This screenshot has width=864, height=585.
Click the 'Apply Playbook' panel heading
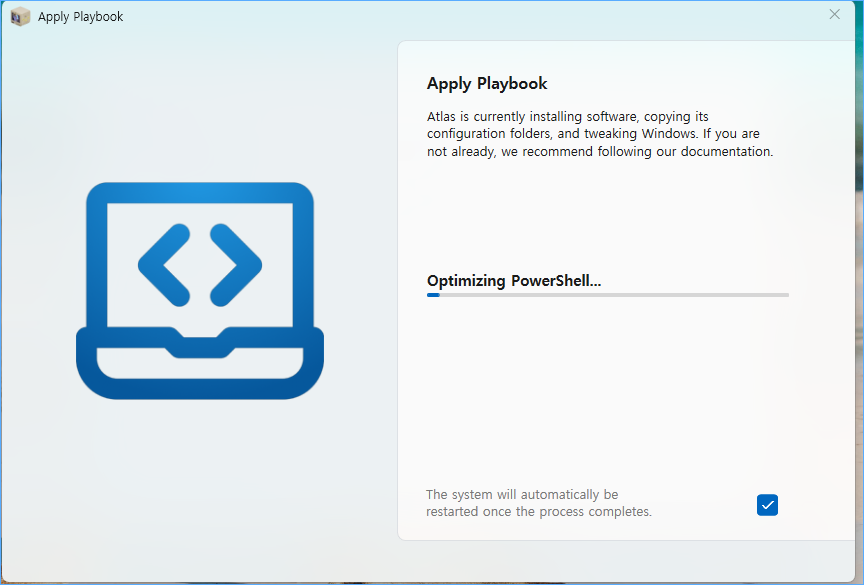point(487,84)
